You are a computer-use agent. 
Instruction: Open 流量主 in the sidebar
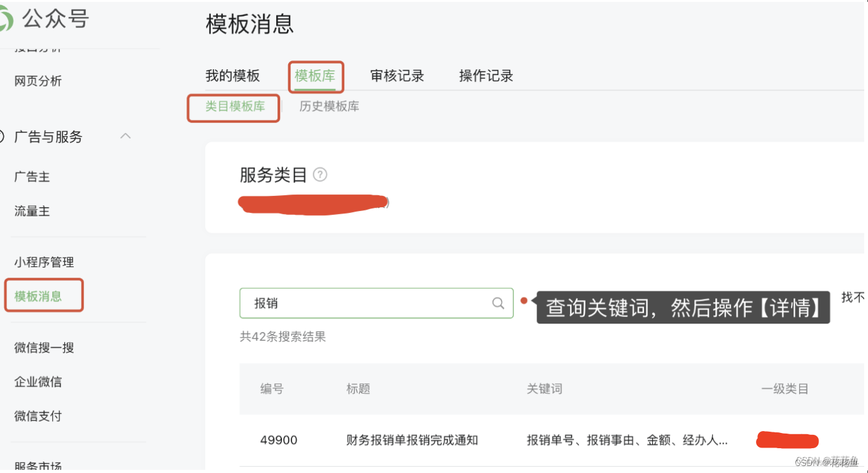tap(32, 211)
